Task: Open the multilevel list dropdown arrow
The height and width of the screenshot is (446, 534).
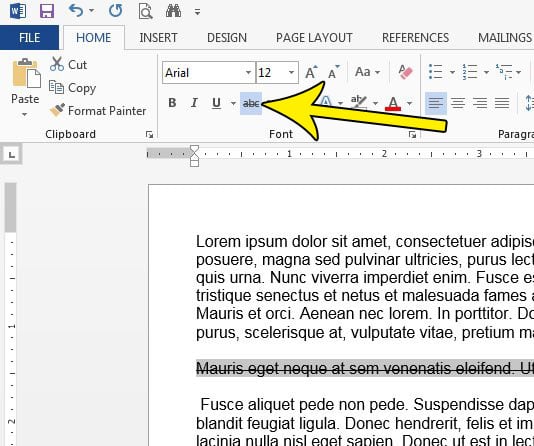Action: 518,72
